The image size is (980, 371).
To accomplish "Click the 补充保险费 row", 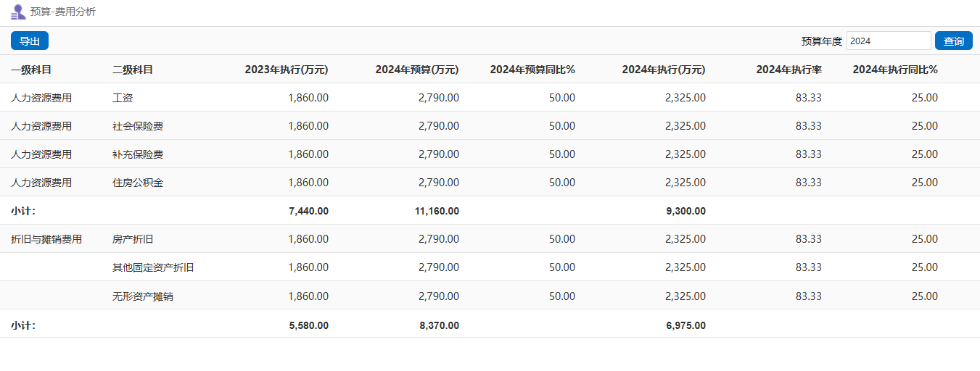I will click(x=138, y=154).
